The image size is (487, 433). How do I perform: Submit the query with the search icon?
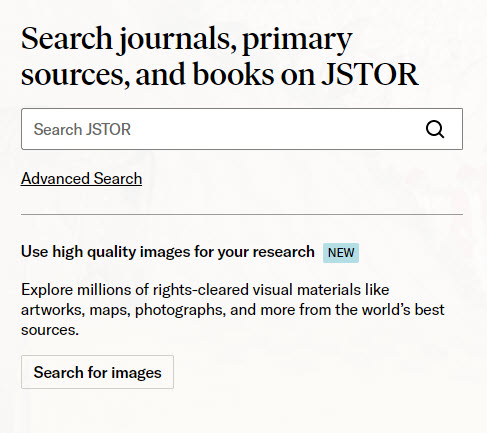[435, 129]
